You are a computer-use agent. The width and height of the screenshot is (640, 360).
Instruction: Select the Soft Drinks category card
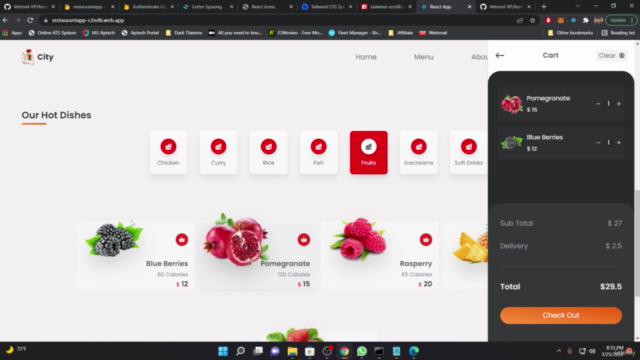tap(469, 153)
